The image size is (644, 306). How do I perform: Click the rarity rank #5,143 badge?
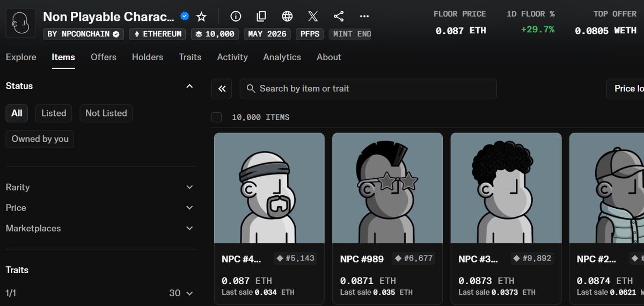point(295,258)
